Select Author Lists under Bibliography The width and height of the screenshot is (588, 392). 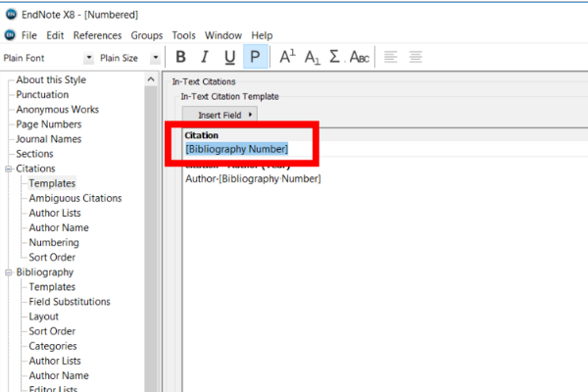click(x=55, y=361)
